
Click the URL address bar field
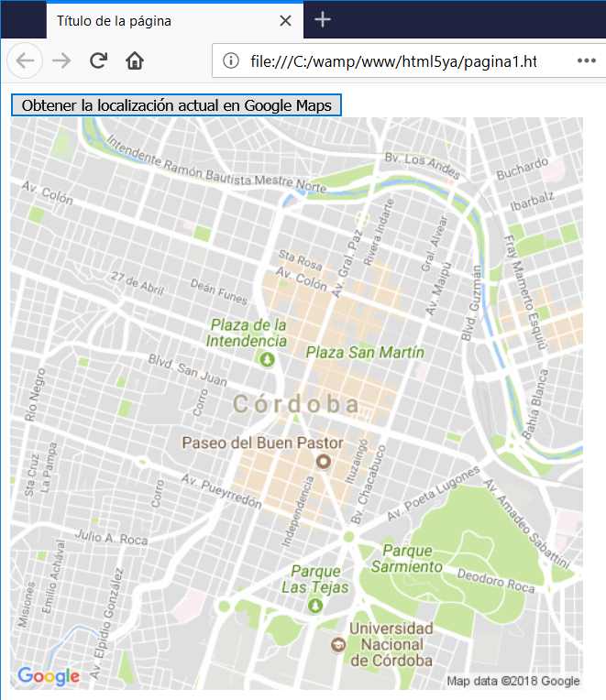(409, 60)
